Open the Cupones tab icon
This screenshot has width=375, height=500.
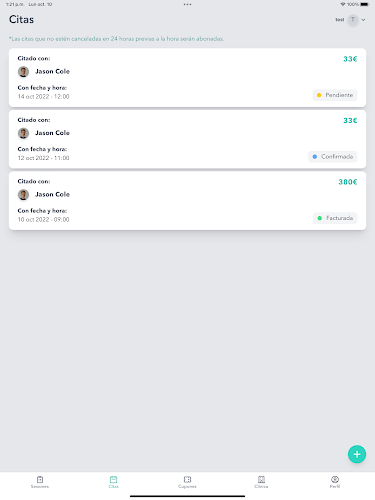pyautogui.click(x=187, y=480)
